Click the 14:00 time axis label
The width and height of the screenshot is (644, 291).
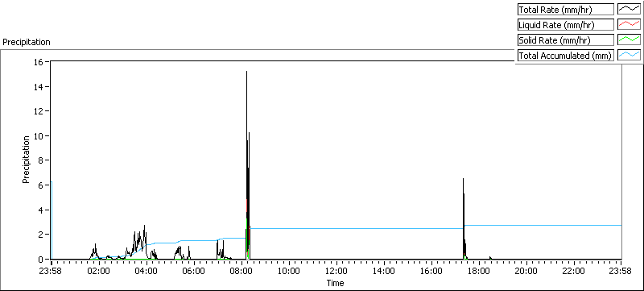(384, 271)
